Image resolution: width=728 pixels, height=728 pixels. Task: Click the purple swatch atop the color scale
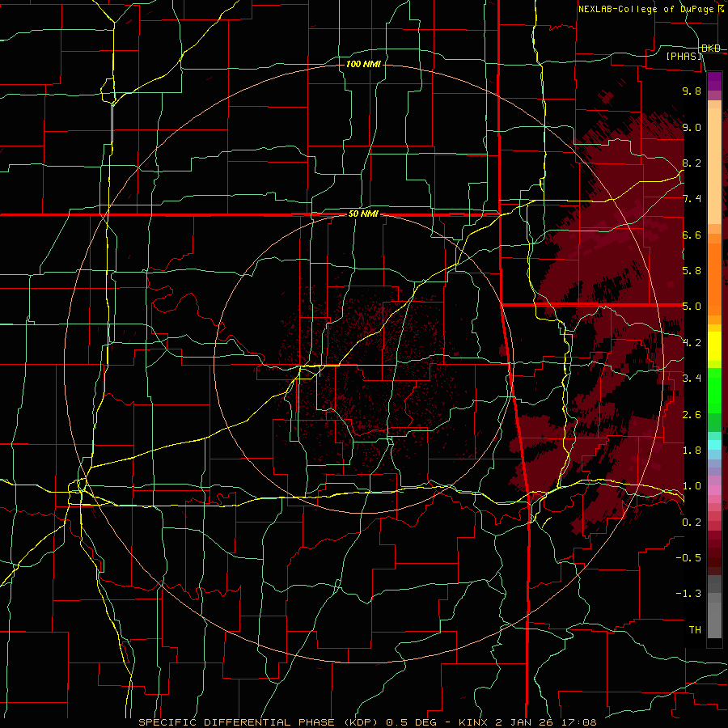[x=714, y=81]
